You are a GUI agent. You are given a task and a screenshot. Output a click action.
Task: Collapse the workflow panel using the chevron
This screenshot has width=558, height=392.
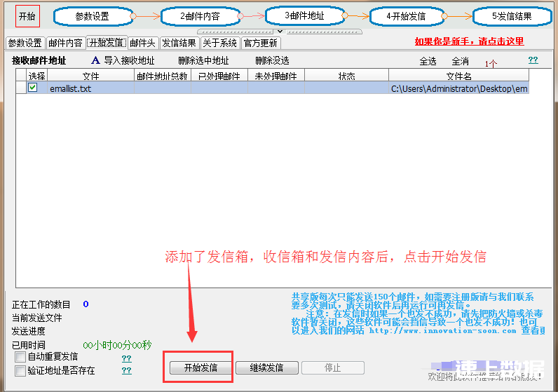(x=280, y=32)
